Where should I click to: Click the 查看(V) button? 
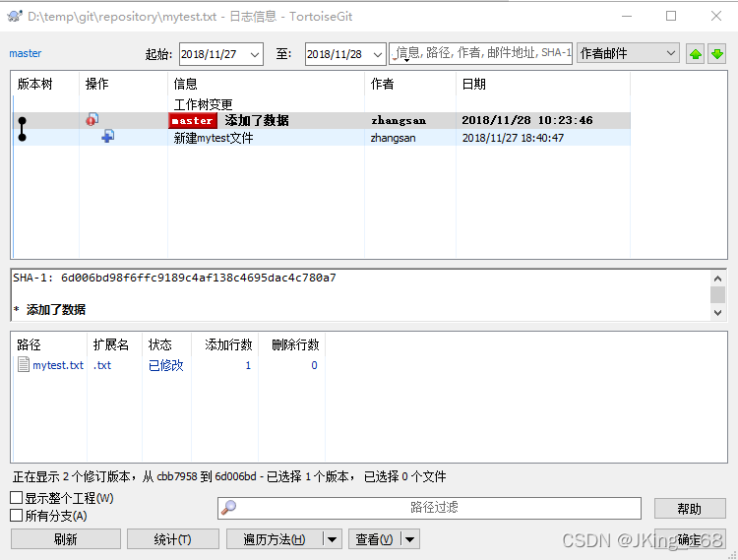(x=375, y=539)
